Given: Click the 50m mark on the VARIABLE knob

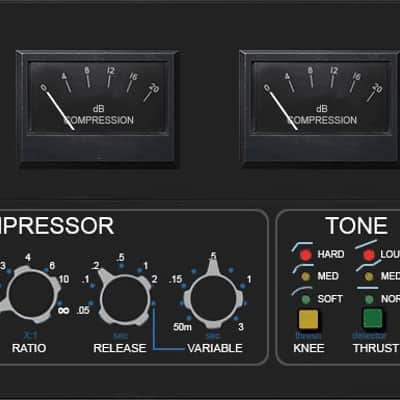Looking at the screenshot, I should click(x=182, y=327).
